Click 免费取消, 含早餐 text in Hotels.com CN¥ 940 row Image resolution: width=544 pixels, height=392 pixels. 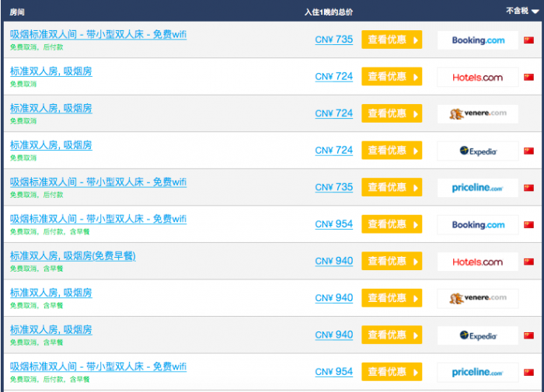37,269
